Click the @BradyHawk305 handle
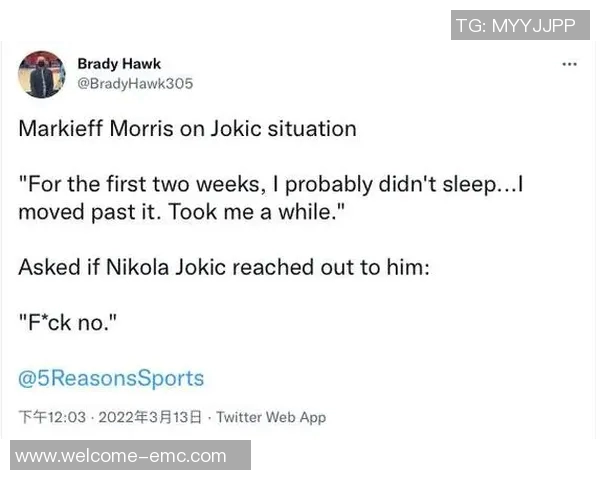Screen dimensions: 600x480 [135, 84]
